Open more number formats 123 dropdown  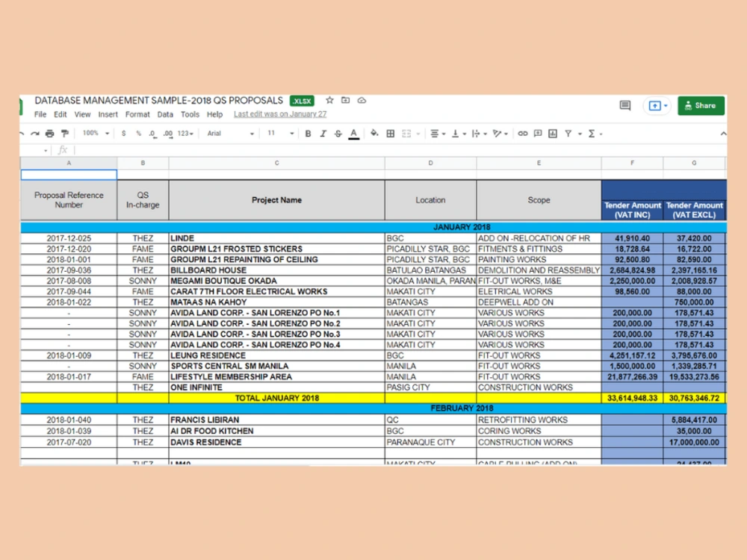tap(185, 134)
